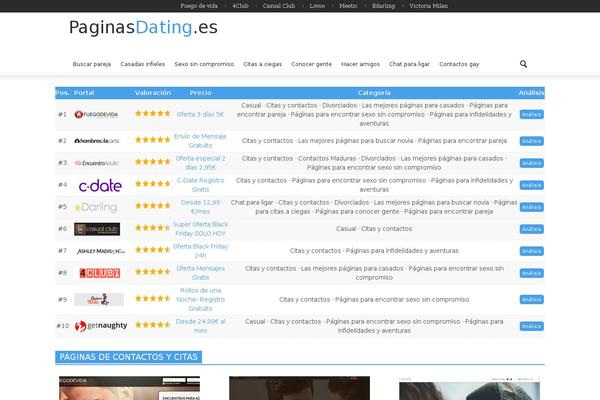Click Análisis button in c-date row
600x400 pixels.
(532, 185)
